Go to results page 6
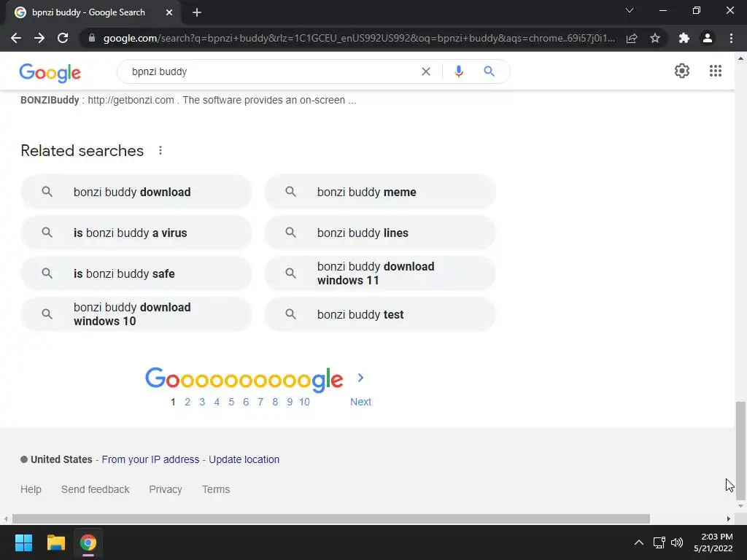 pos(246,402)
